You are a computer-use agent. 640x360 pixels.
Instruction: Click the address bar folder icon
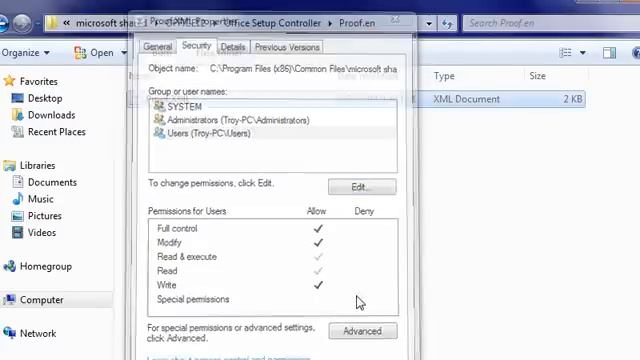52,23
